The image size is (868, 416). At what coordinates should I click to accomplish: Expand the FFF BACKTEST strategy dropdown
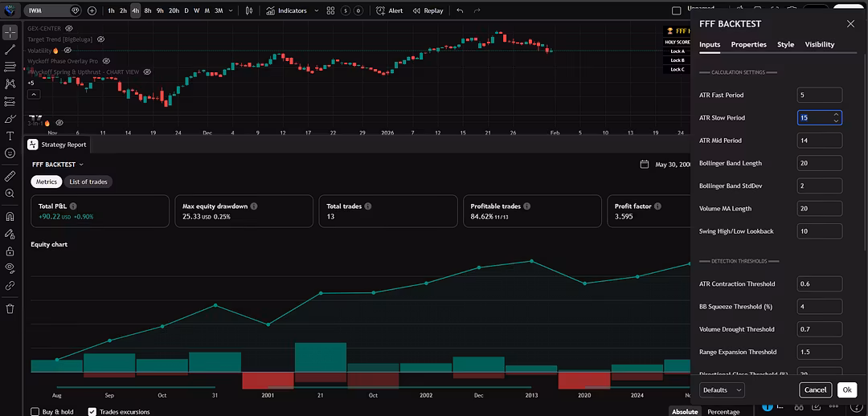point(80,164)
